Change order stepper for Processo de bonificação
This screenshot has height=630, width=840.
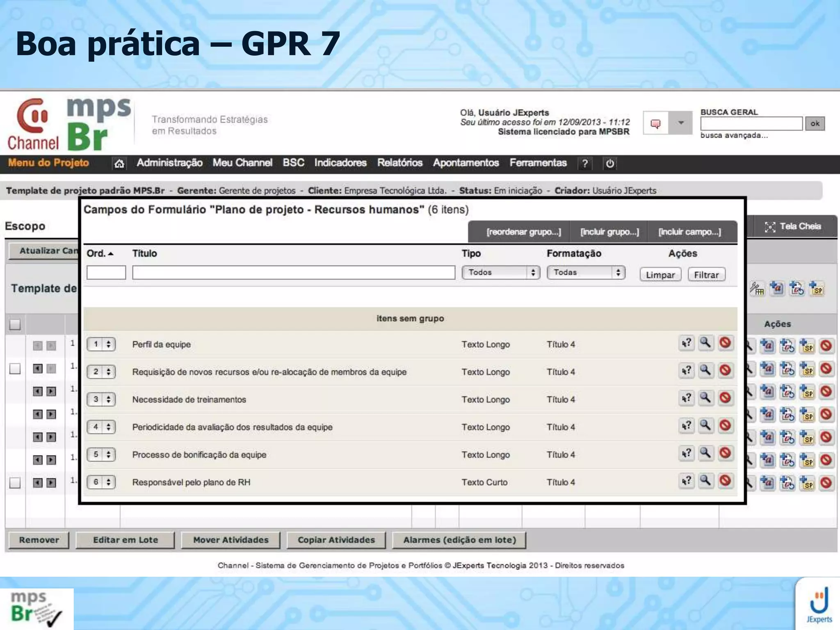(101, 454)
